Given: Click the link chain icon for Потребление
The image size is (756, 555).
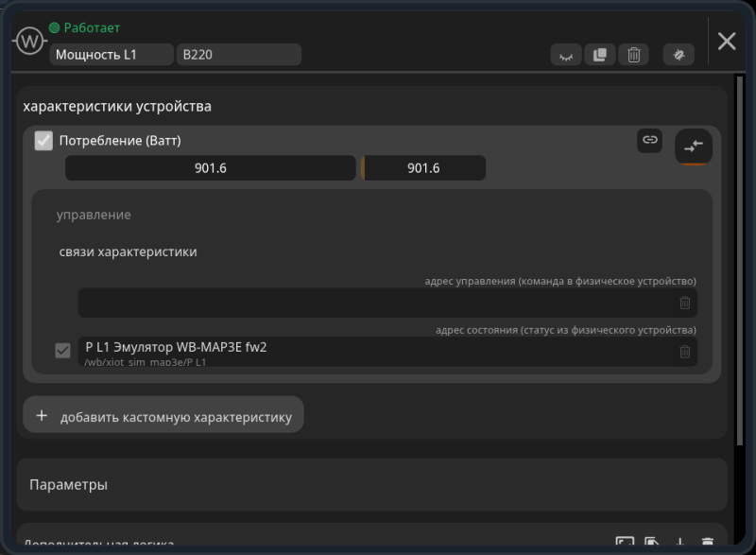Looking at the screenshot, I should 649,140.
